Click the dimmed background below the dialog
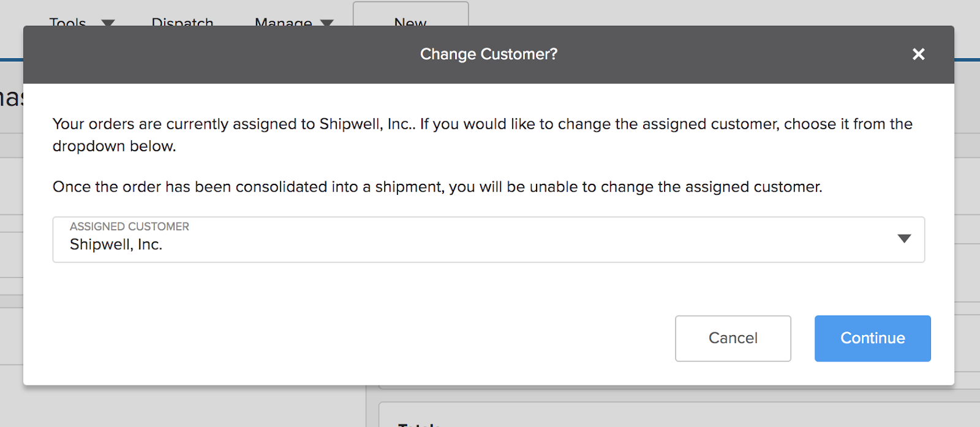The height and width of the screenshot is (427, 980). click(184, 407)
